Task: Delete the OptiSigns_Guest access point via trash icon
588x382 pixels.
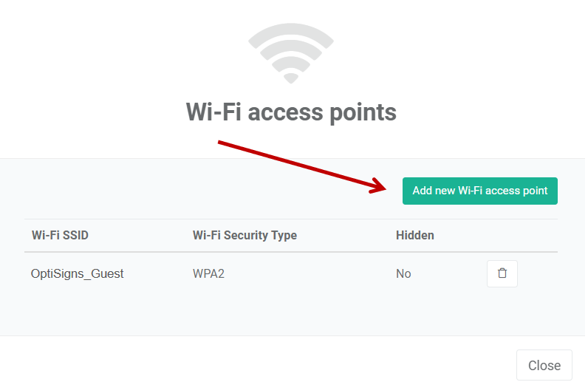Action: pos(502,273)
